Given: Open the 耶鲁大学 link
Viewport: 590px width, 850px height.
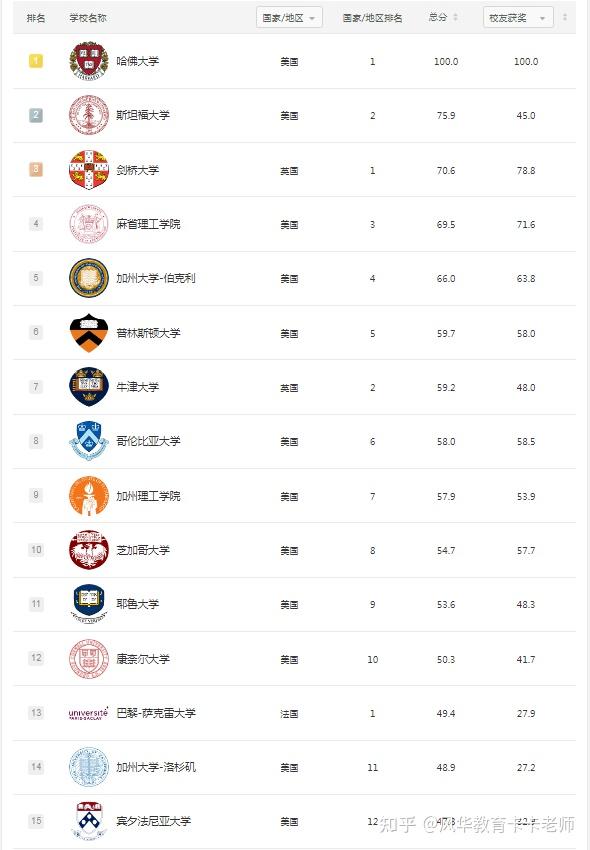Looking at the screenshot, I should pyautogui.click(x=138, y=604).
